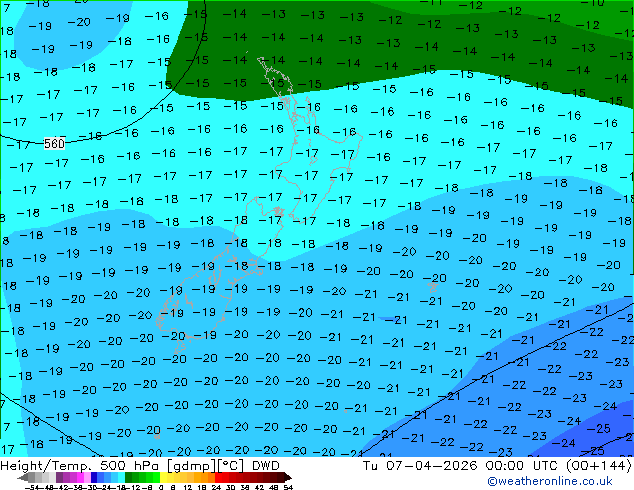This screenshot has height=490, width=634.
Task: Pick the bright red legend swatch at 24
Action: point(218,477)
